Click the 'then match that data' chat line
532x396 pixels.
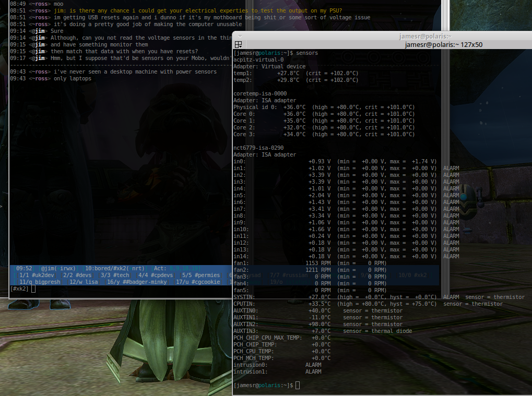tap(124, 51)
